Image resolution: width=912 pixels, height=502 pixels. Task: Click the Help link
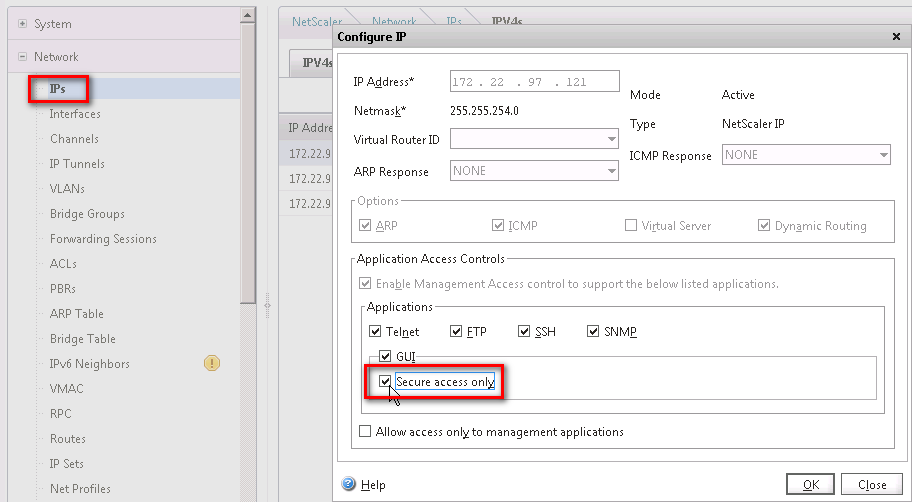[373, 485]
